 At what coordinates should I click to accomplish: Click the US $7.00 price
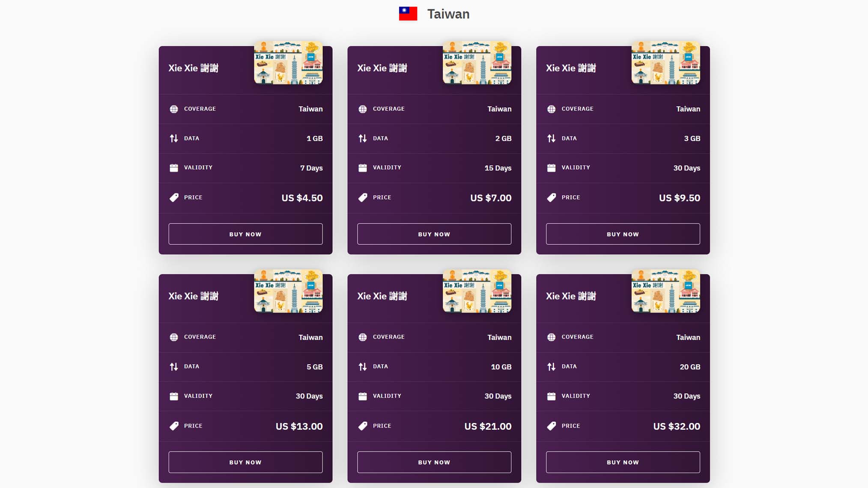pyautogui.click(x=491, y=198)
